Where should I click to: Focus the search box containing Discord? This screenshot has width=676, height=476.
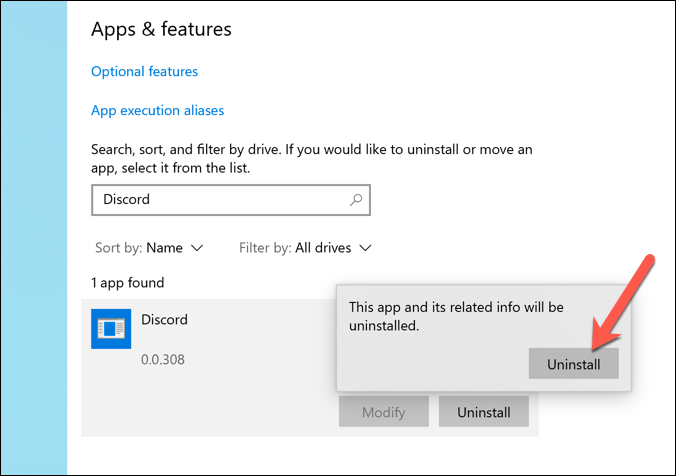click(220, 199)
